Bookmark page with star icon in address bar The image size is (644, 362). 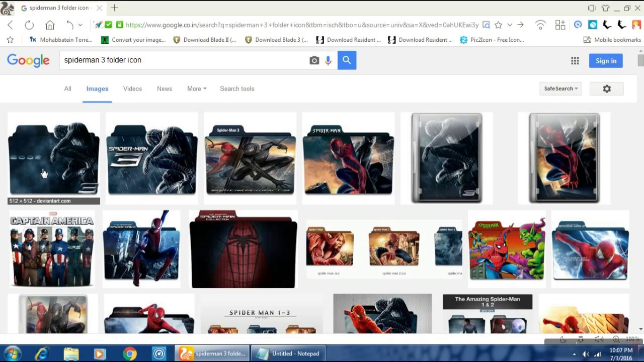point(498,25)
